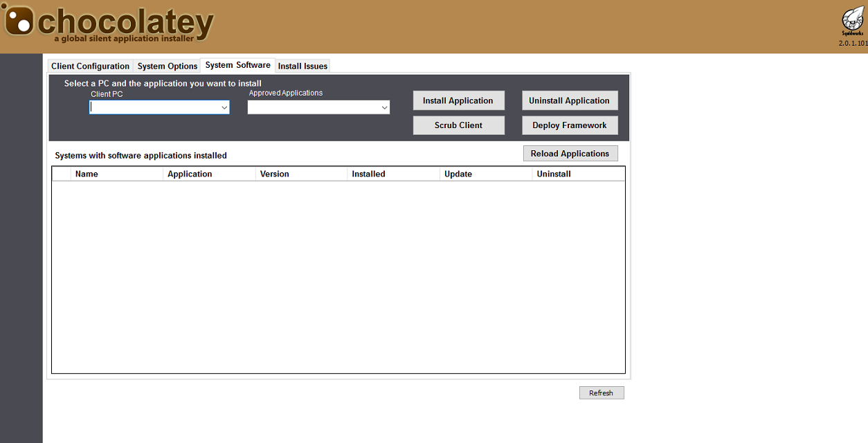Sort the table by Version column
868x443 pixels.
(x=301, y=174)
